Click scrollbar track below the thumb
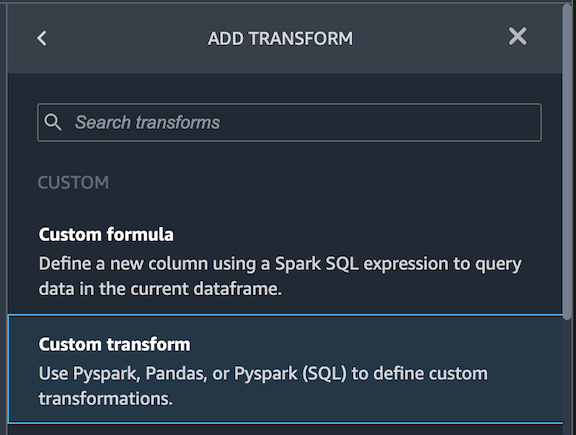 tap(568, 377)
